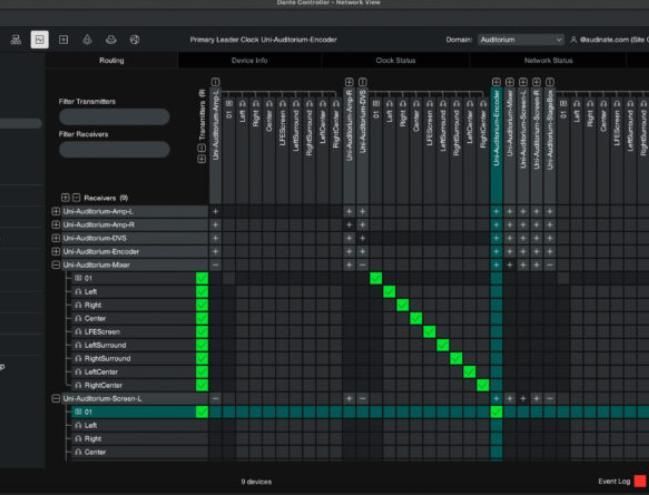Image resolution: width=649 pixels, height=495 pixels.
Task: Expand the Uni-Auditorium-Amp-L receiver row
Action: click(56, 212)
